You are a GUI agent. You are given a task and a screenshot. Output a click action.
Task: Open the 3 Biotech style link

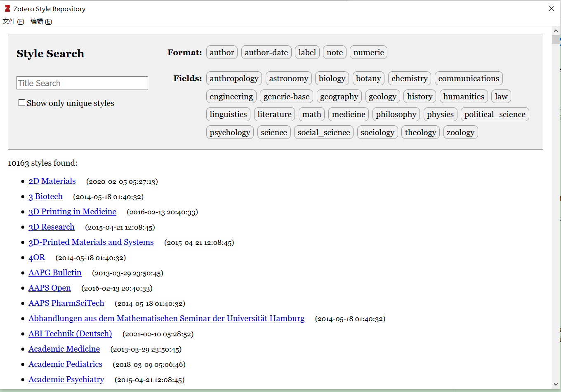point(45,197)
